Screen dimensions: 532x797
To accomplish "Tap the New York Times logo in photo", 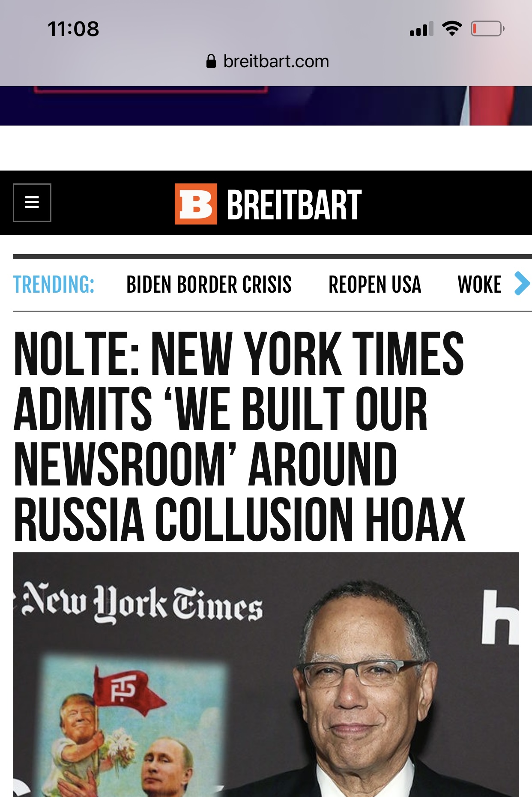I will [x=143, y=603].
